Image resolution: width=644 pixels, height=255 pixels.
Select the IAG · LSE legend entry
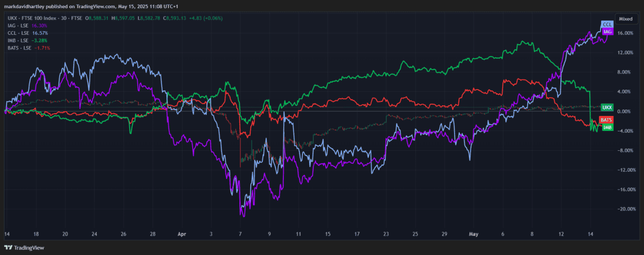[18, 25]
